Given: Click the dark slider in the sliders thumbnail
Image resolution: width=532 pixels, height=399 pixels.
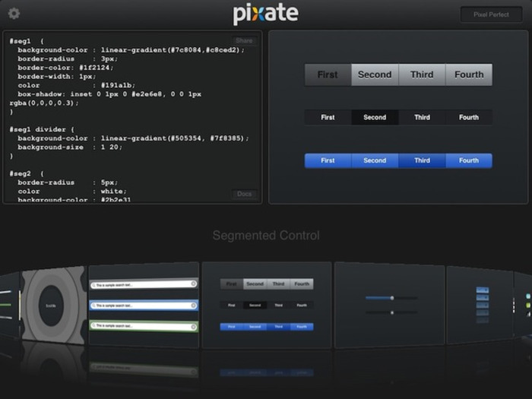Looking at the screenshot, I should 391,312.
